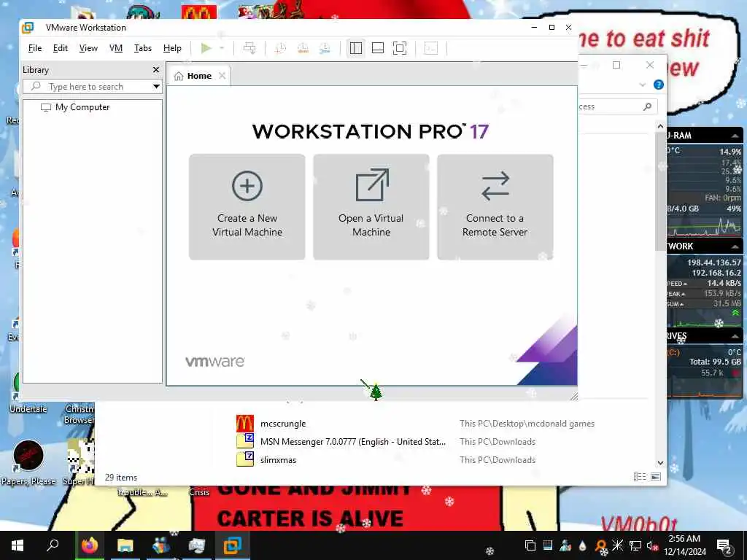Open Firefox from the taskbar
This screenshot has width=747, height=560.
coord(90,545)
